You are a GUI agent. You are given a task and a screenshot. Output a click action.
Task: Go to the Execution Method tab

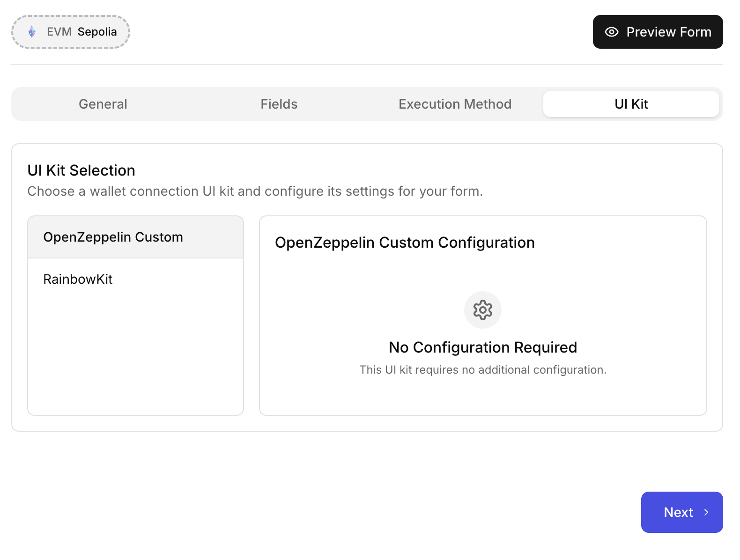(x=455, y=104)
